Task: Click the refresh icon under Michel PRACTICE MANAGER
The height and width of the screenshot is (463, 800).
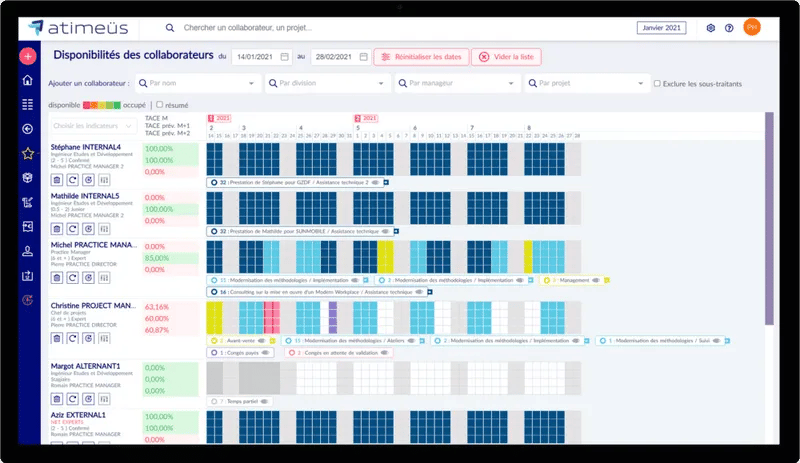Action: tap(73, 278)
